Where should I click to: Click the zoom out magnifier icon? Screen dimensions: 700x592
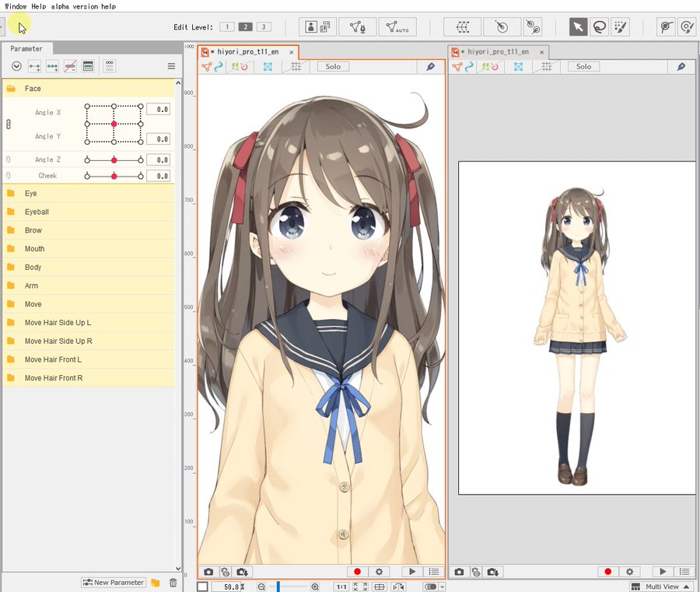[261, 587]
